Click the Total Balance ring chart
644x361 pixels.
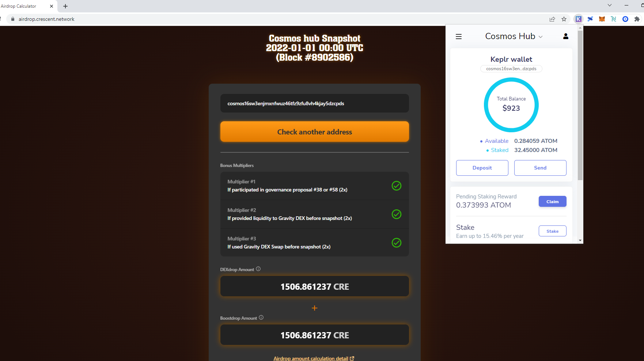click(511, 105)
